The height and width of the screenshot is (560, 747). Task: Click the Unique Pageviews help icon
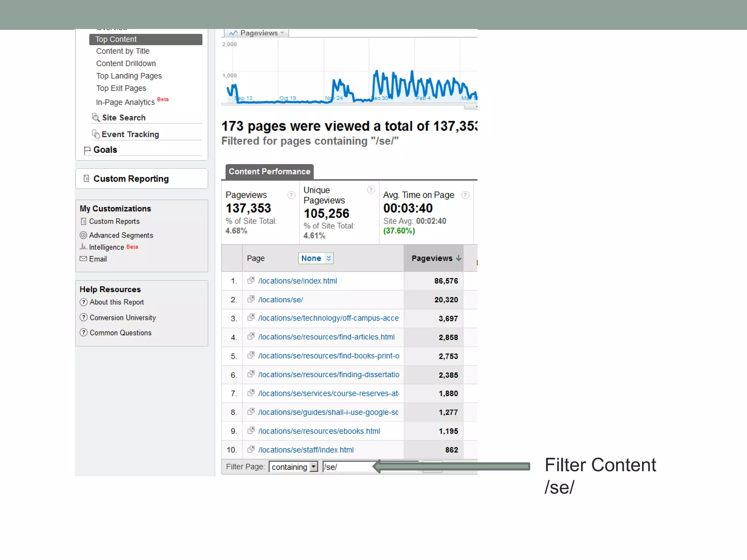tap(371, 190)
